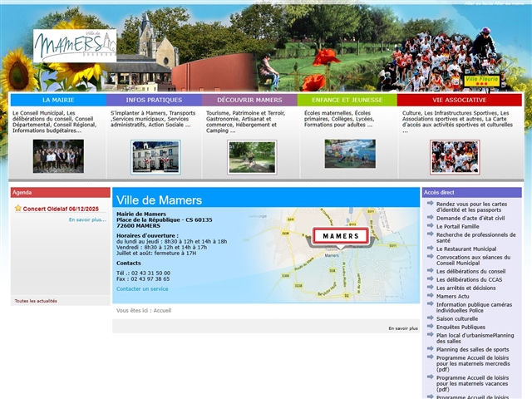Open the Vie Associative menu tab
The image size is (532, 399).
460,100
